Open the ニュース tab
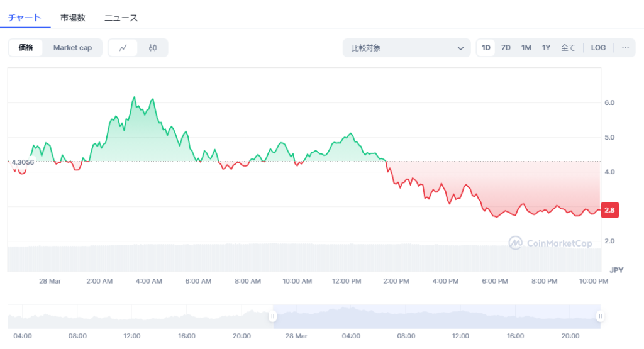The image size is (644, 349). [121, 18]
